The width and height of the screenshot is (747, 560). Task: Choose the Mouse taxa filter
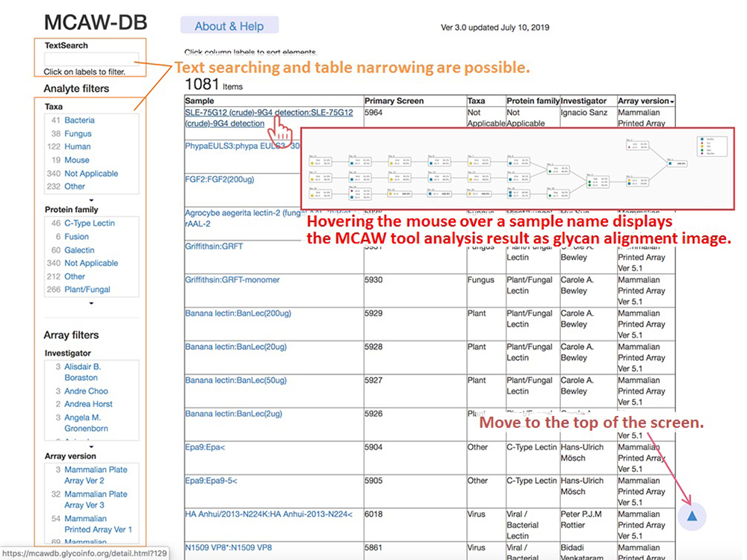77,160
